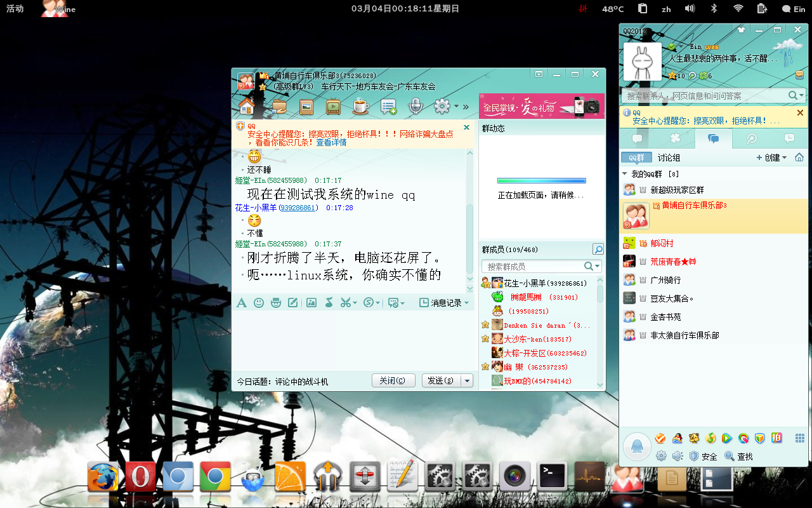Open the group video TV icon

pos(334,107)
